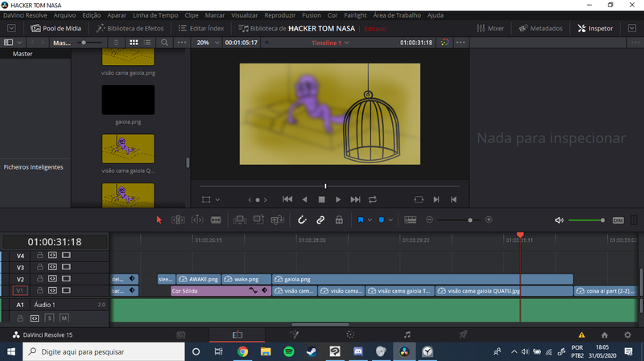Open the Pool de Mídia panel
Screen dimensions: 644x361
[56, 28]
